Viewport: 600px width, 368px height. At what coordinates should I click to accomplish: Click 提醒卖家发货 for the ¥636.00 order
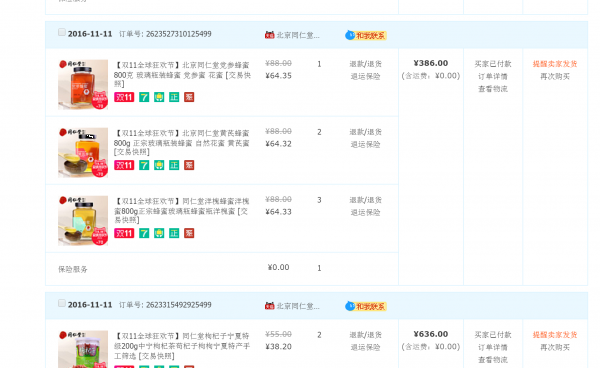[555, 335]
